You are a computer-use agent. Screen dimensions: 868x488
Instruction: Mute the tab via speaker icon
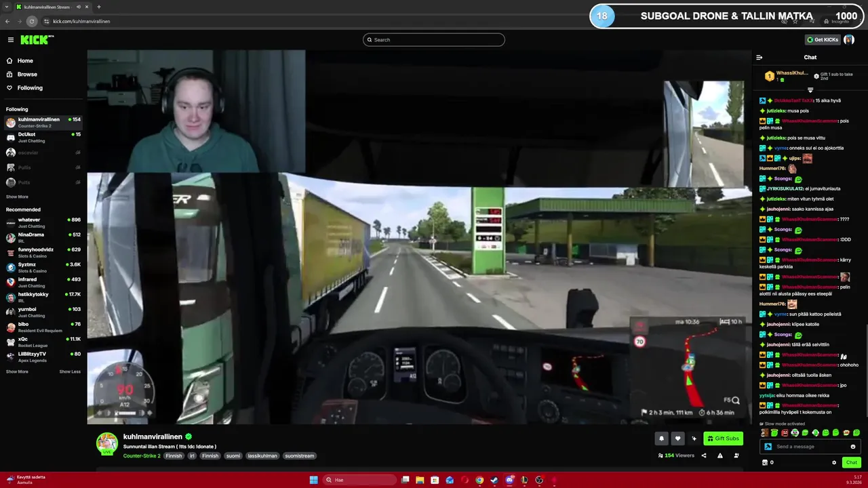pyautogui.click(x=79, y=7)
